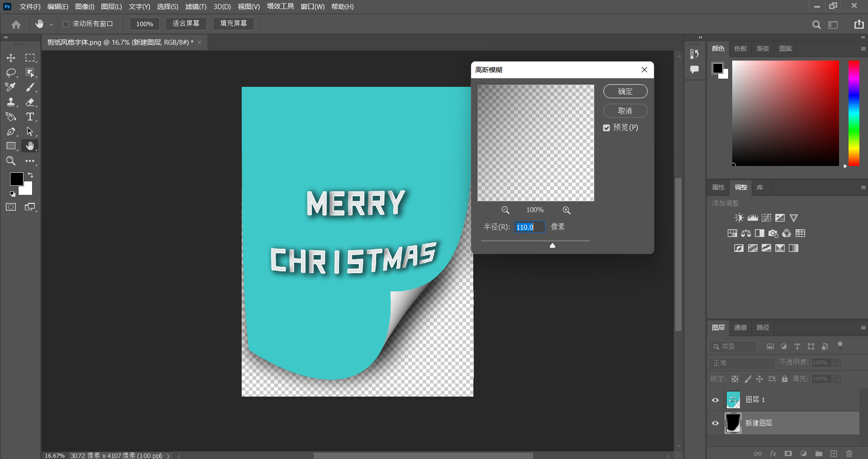The width and height of the screenshot is (868, 459).
Task: Click the Gaussian Blur radius slider handle
Action: [553, 246]
